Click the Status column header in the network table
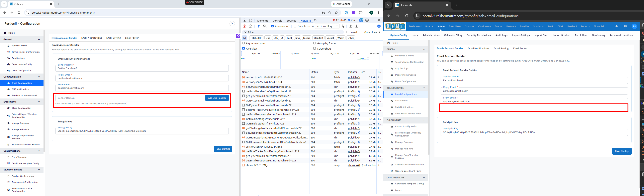644x196 pixels. point(321,72)
